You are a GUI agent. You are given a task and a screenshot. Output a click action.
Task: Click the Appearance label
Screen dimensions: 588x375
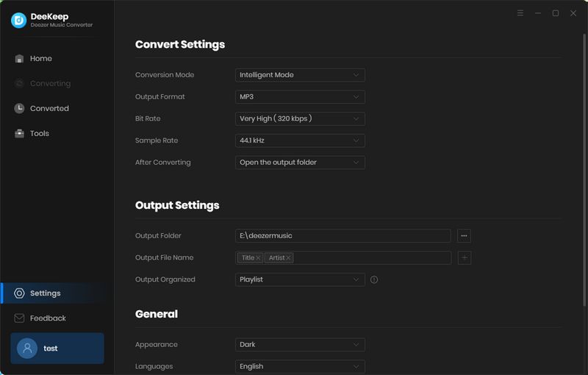pyautogui.click(x=157, y=345)
